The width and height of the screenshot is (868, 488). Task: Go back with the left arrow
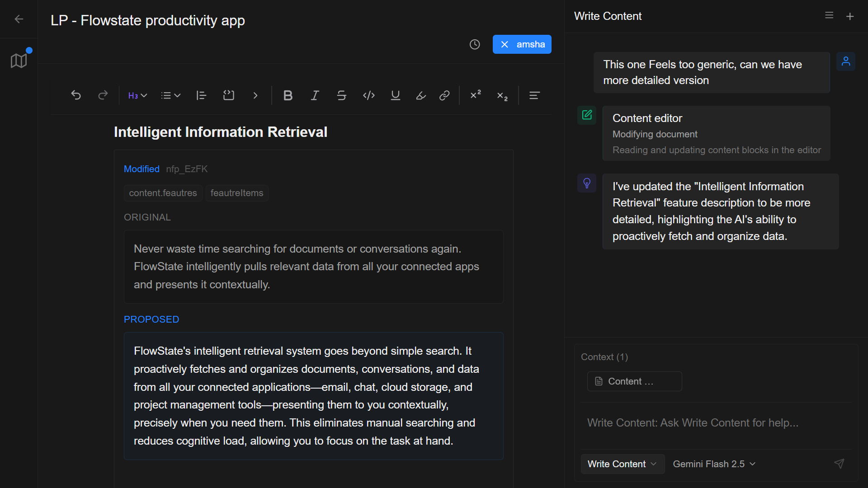point(19,19)
